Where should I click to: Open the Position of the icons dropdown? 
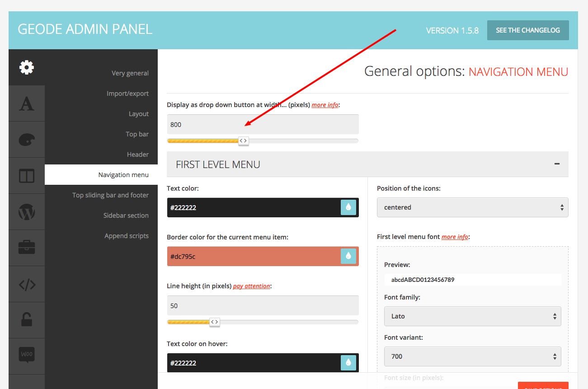tap(473, 207)
